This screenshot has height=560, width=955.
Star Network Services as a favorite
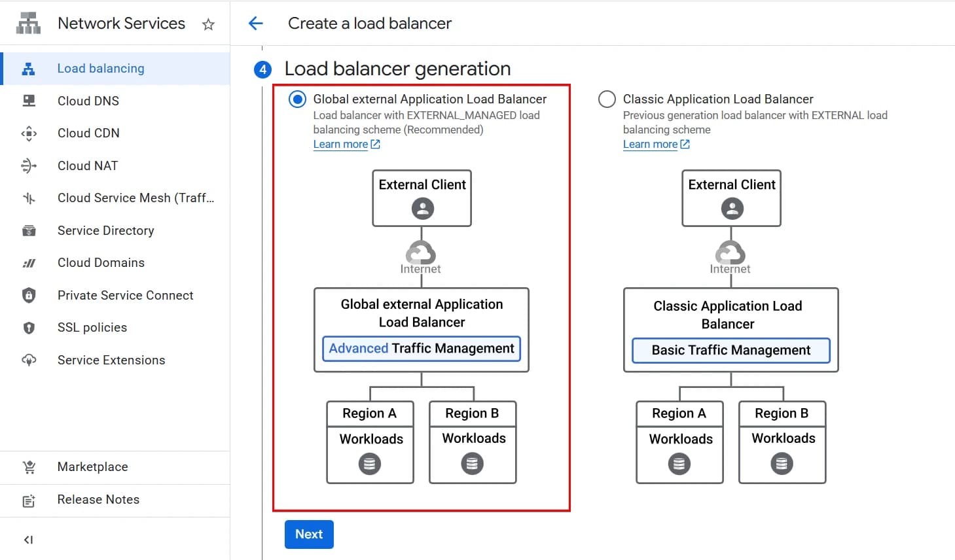(x=207, y=24)
